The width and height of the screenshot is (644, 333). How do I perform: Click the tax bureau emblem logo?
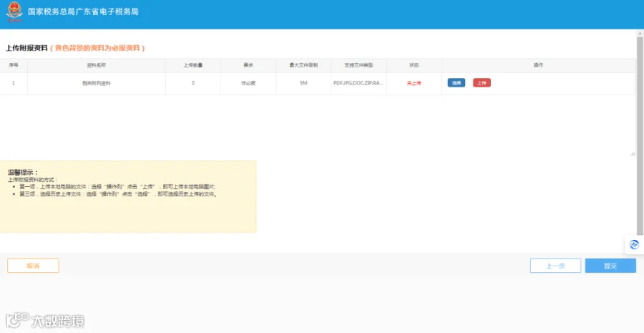click(14, 12)
